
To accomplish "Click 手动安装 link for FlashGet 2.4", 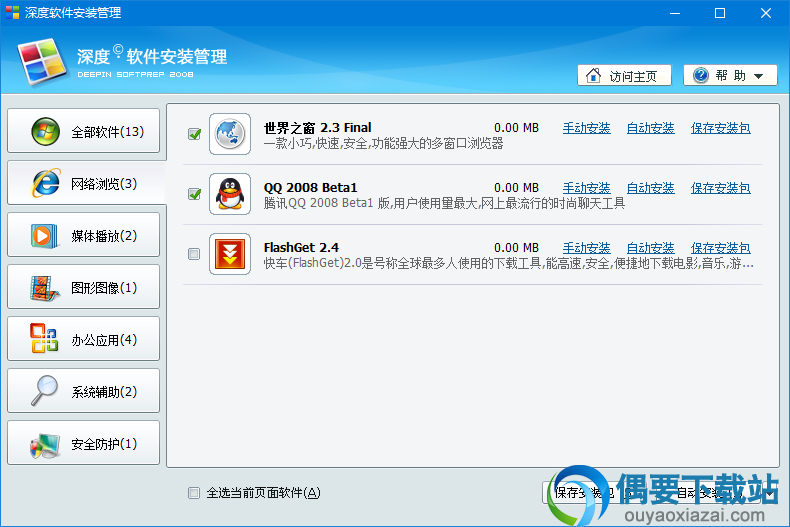I will [586, 248].
